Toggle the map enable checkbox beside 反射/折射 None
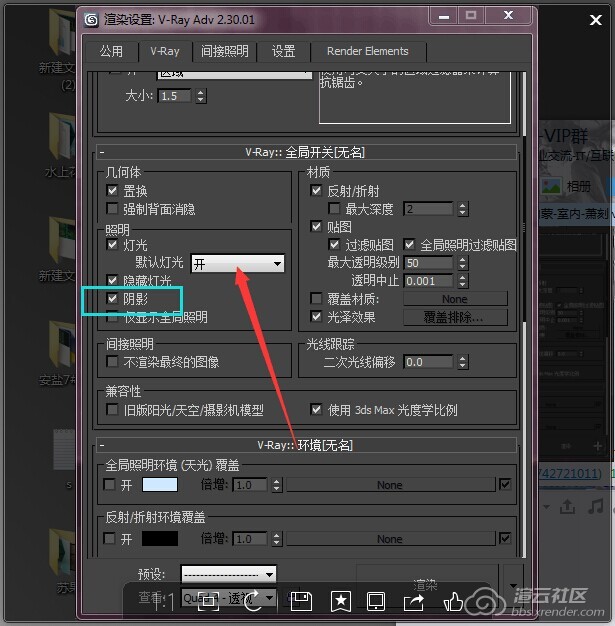Image resolution: width=615 pixels, height=626 pixels. 505,539
